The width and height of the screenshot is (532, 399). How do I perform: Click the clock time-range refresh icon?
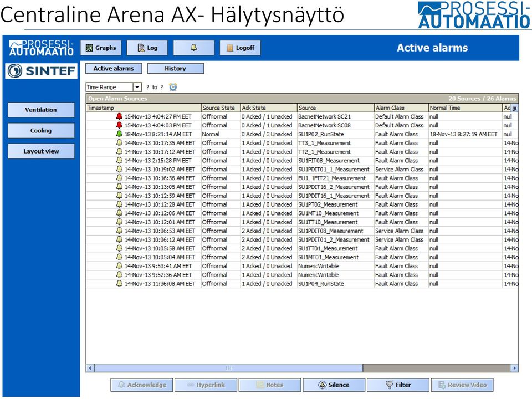point(173,87)
